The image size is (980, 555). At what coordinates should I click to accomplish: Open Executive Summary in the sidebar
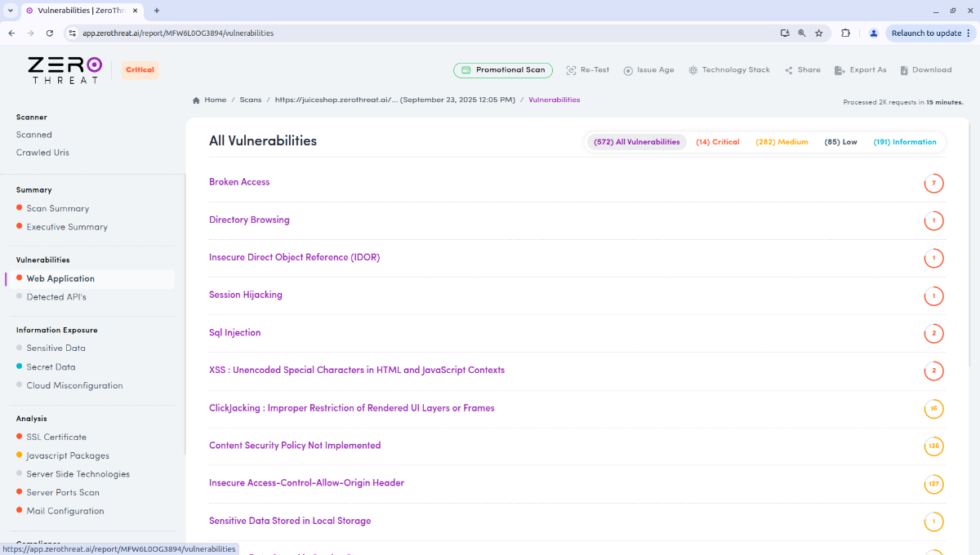click(x=67, y=227)
